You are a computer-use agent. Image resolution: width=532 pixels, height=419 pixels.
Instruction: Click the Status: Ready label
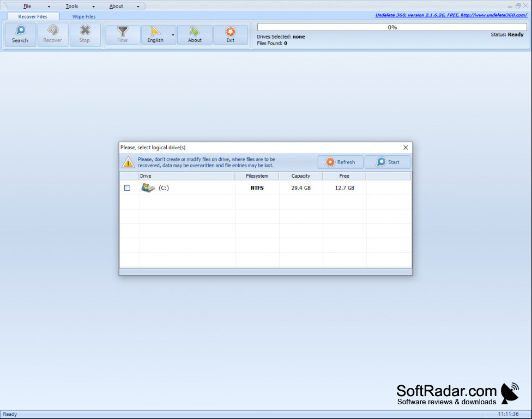tap(507, 34)
